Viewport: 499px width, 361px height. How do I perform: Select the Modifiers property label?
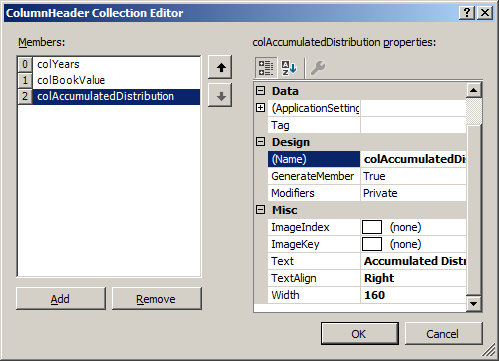tap(314, 193)
